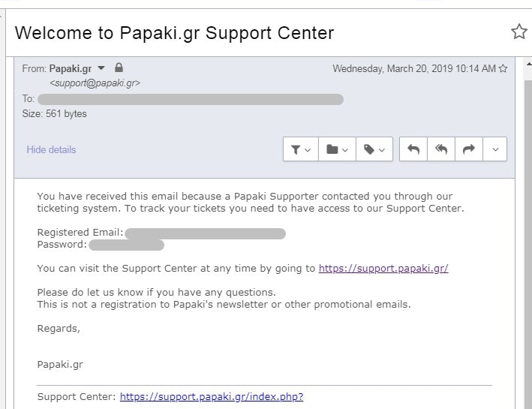Click the sender name Papaki.gr
This screenshot has height=409, width=532.
coord(71,68)
